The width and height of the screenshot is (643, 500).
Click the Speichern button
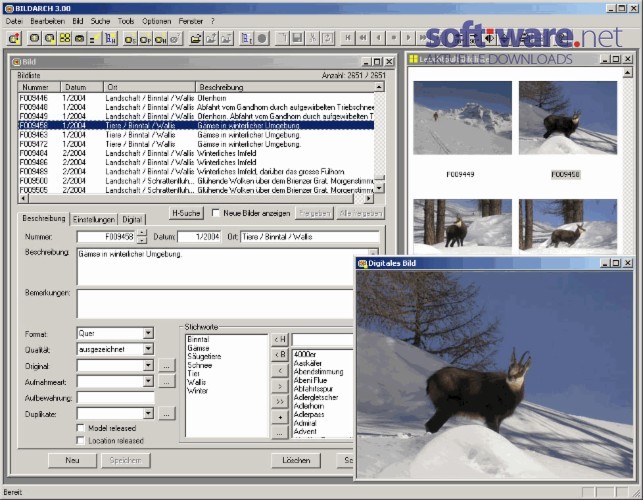click(125, 460)
